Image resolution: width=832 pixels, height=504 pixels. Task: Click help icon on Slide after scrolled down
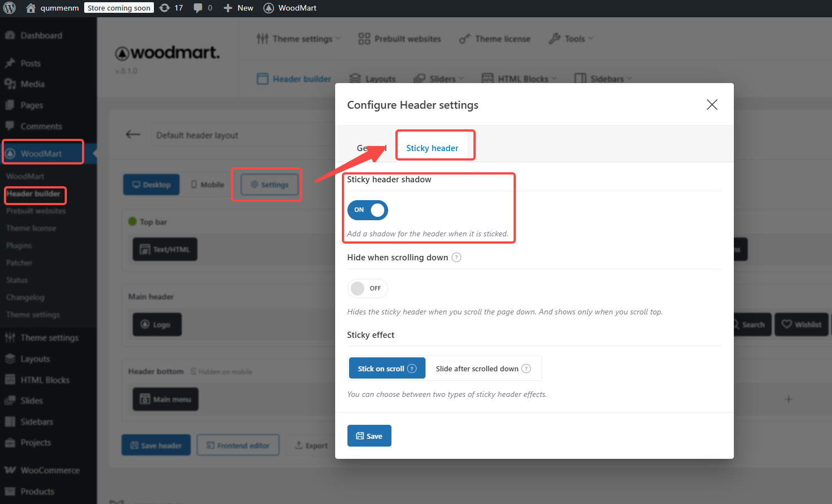click(x=526, y=369)
